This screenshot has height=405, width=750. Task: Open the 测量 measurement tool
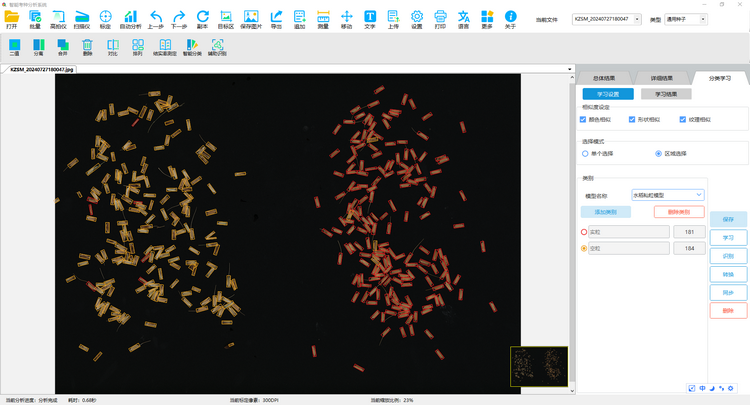[323, 18]
